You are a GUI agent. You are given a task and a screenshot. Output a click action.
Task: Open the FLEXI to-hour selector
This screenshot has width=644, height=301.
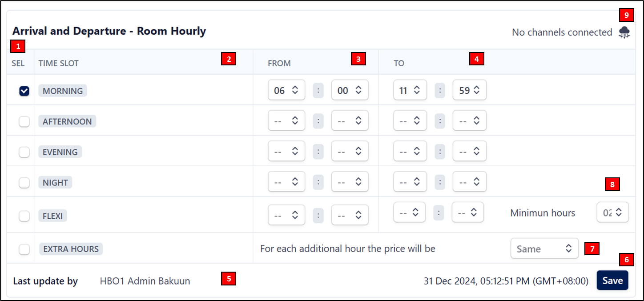pyautogui.click(x=409, y=213)
